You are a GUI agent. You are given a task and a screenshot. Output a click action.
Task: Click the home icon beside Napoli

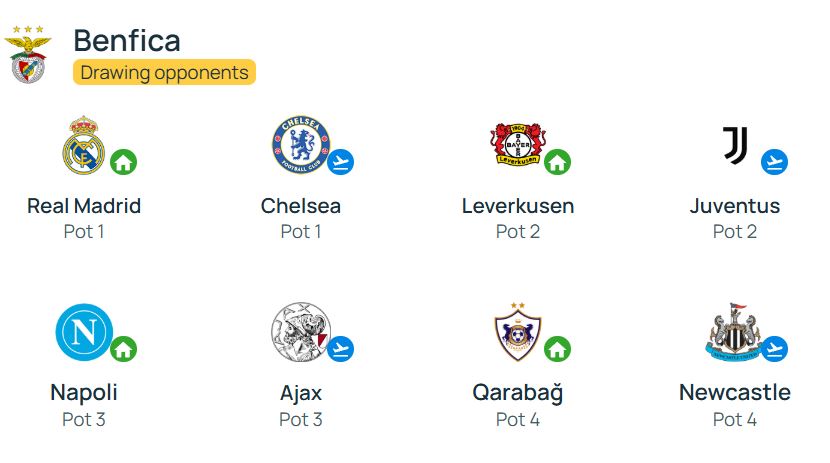coord(123,349)
